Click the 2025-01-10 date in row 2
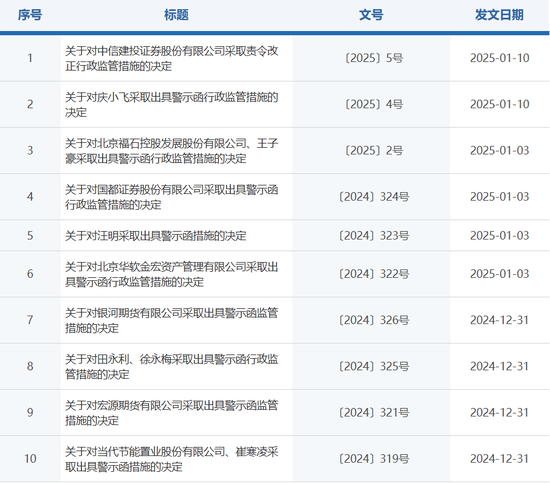 tap(499, 104)
